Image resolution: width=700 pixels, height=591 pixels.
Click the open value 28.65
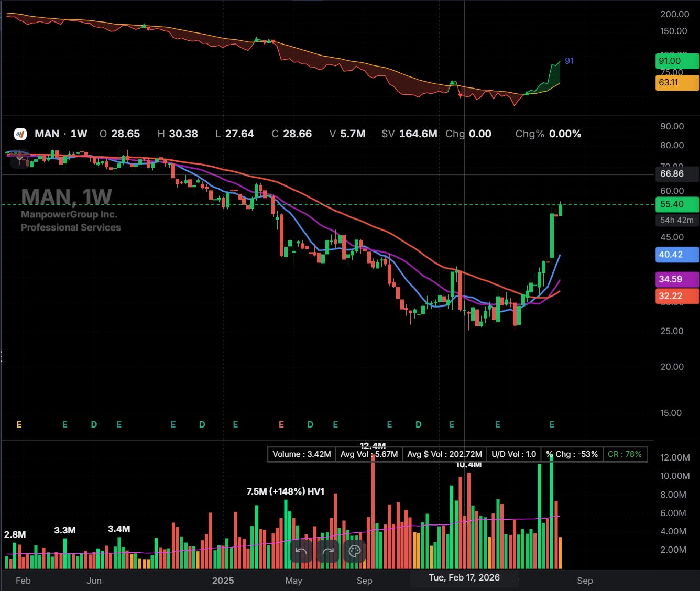[x=126, y=134]
